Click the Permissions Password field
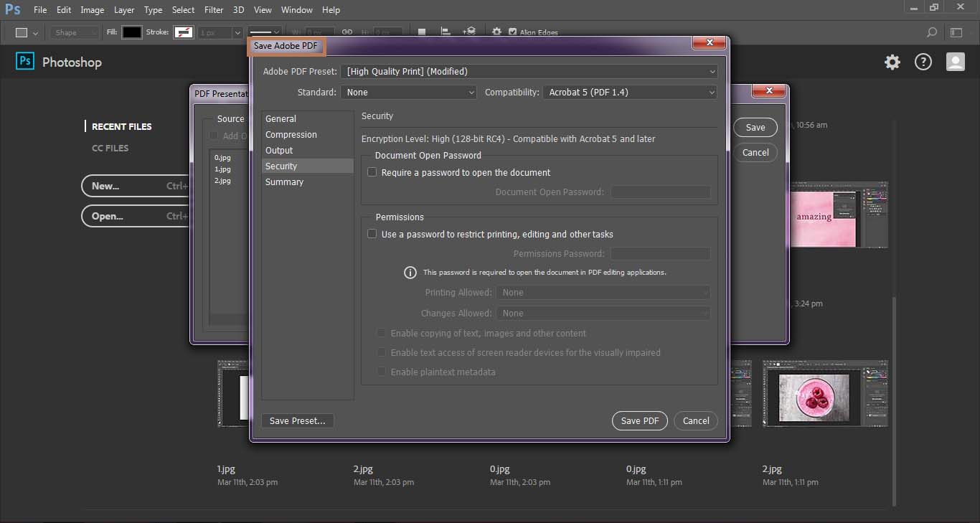The image size is (980, 523). tap(661, 254)
